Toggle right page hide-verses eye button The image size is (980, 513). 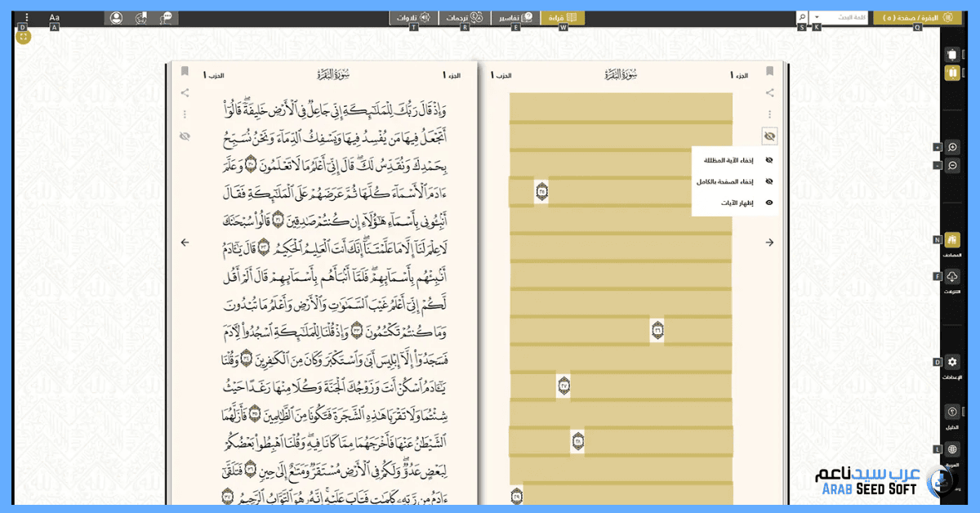click(769, 136)
